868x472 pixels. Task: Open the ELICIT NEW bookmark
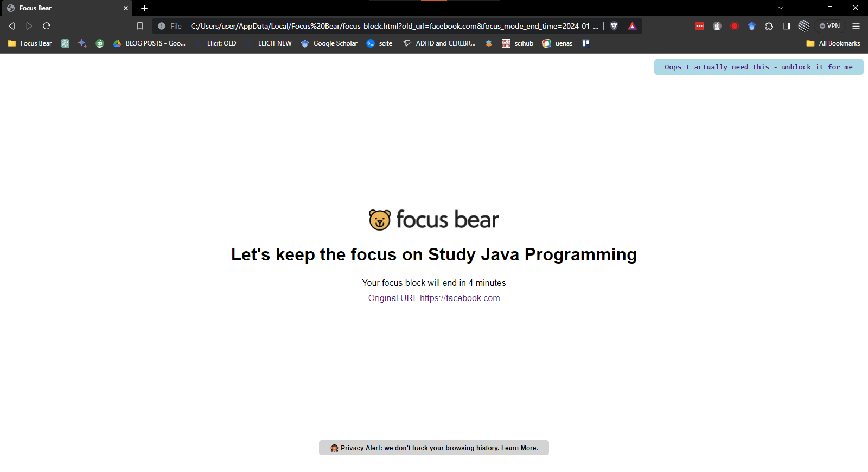click(x=269, y=43)
